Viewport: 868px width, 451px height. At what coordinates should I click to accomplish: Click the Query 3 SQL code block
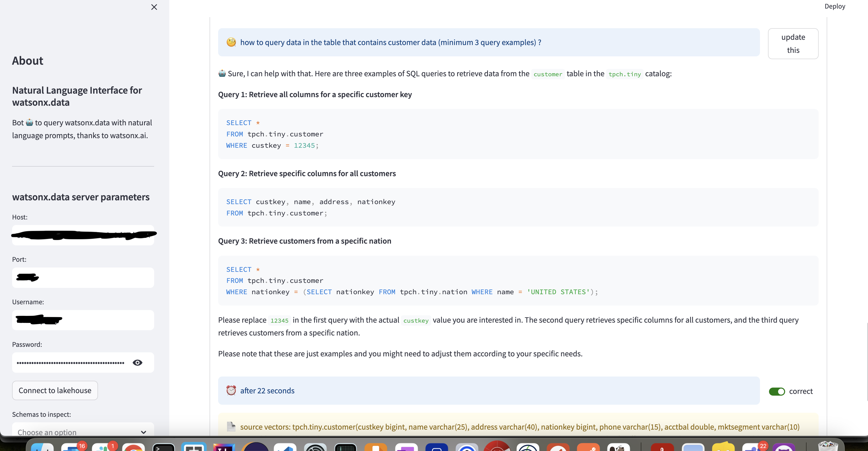pyautogui.click(x=518, y=281)
